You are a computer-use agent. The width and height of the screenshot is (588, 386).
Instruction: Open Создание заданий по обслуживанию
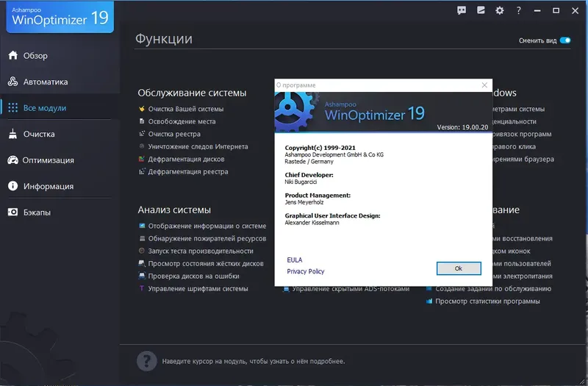pyautogui.click(x=493, y=289)
